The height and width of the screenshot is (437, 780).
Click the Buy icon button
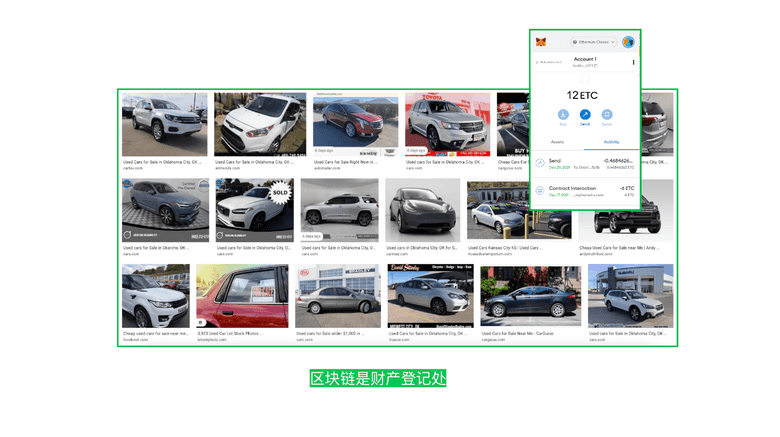click(563, 115)
